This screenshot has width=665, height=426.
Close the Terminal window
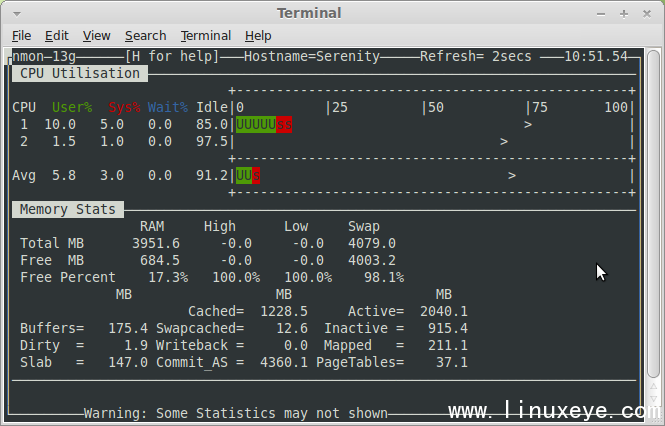647,14
